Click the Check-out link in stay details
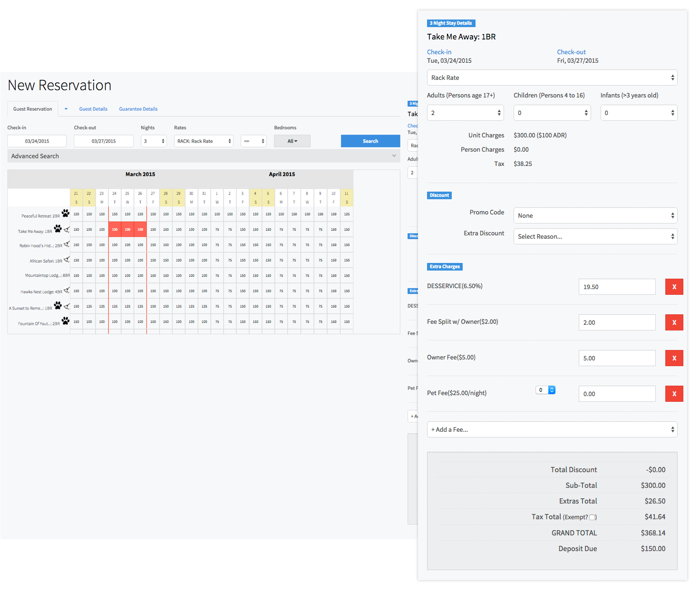The image size is (700, 592). [x=571, y=52]
